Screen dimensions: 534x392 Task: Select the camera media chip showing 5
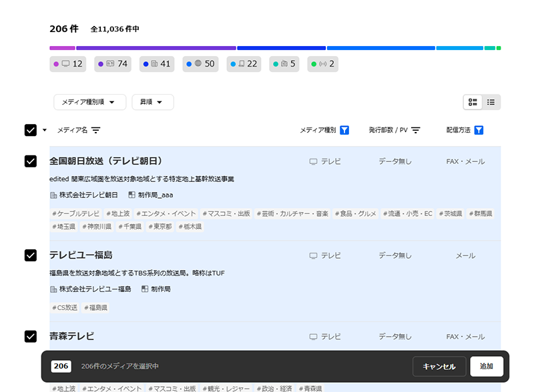click(284, 64)
